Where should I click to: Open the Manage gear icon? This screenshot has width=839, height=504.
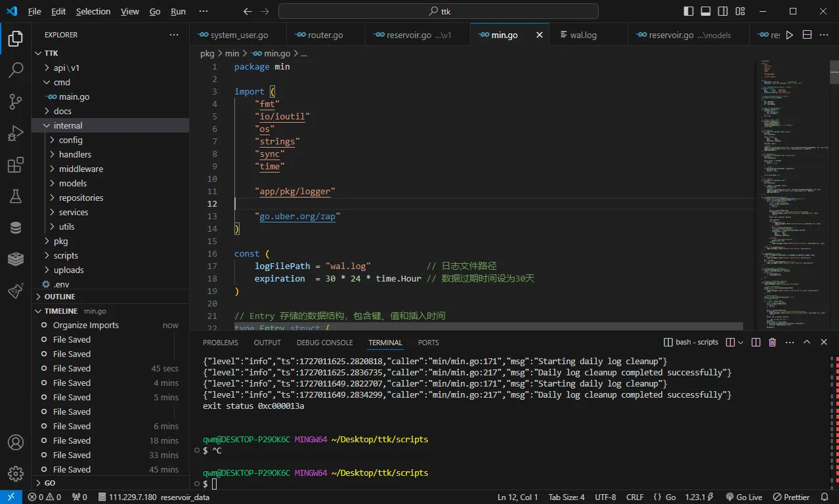click(15, 473)
